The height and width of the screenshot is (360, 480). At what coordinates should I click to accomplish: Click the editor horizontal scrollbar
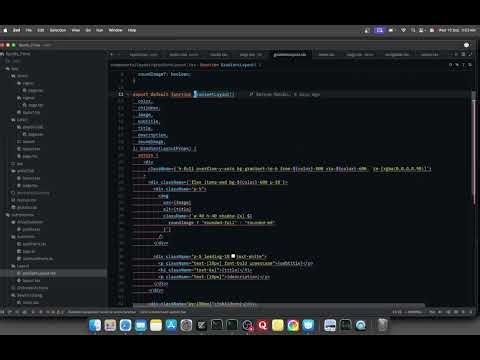click(279, 305)
